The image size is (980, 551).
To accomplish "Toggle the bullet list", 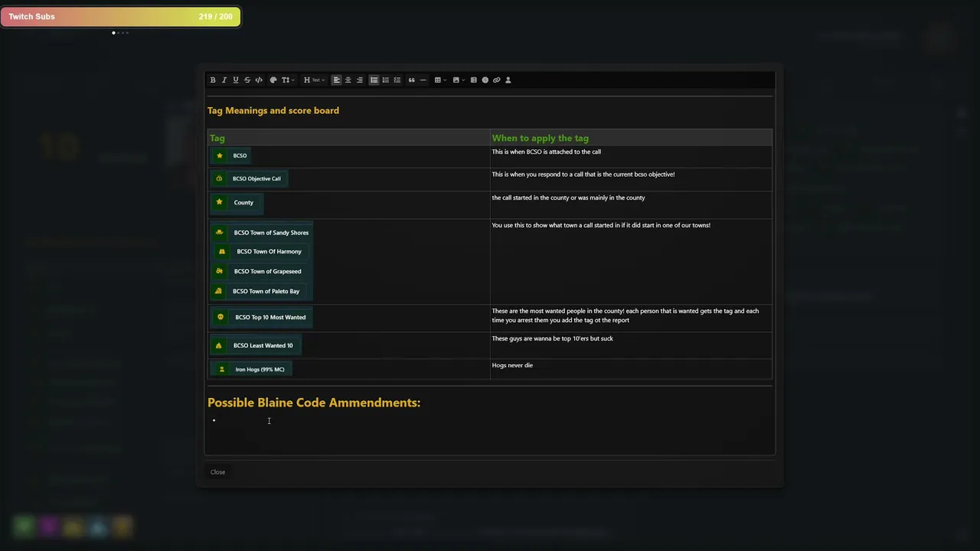I will (374, 80).
